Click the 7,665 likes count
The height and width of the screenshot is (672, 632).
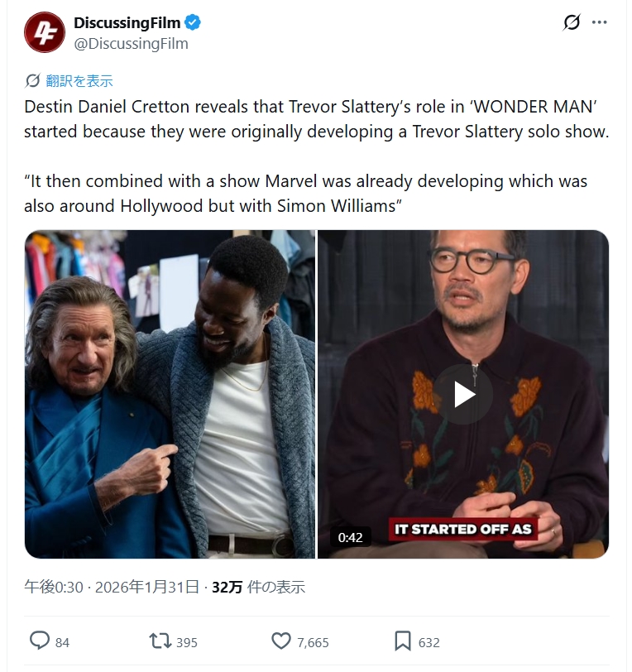click(x=313, y=642)
